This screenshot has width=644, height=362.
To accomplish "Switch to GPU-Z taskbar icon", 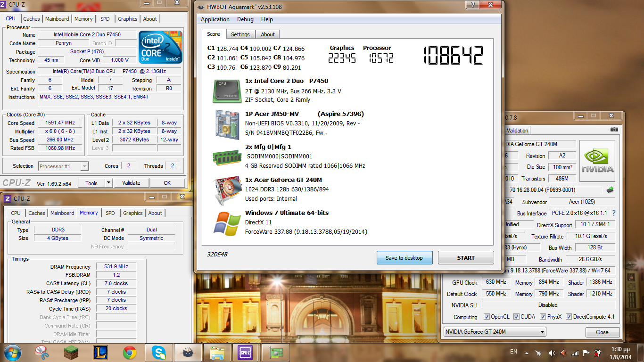I will (x=275, y=353).
